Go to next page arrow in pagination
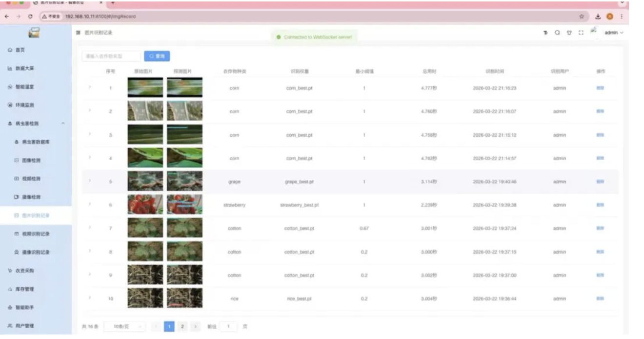Screen dimensions: 644x339 tap(195, 326)
